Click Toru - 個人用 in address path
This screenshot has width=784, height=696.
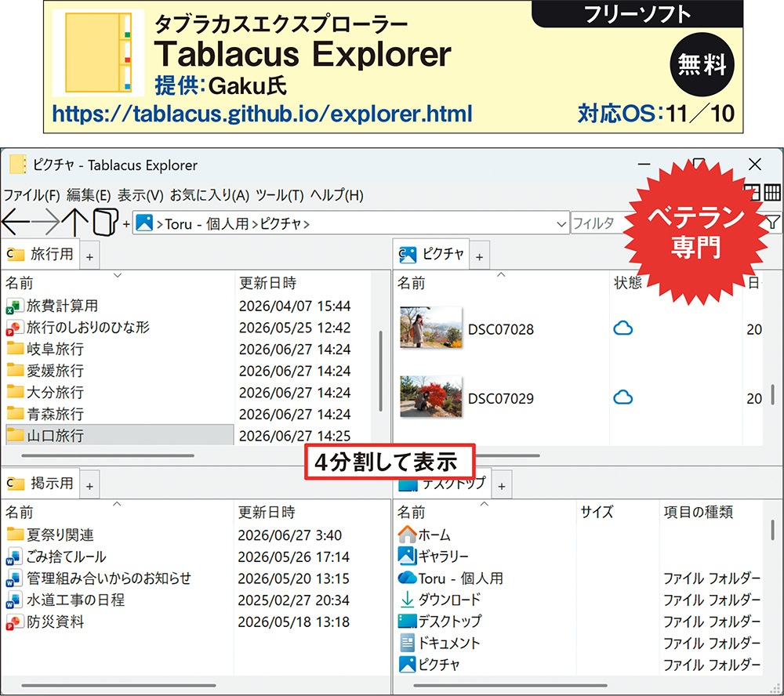(206, 223)
